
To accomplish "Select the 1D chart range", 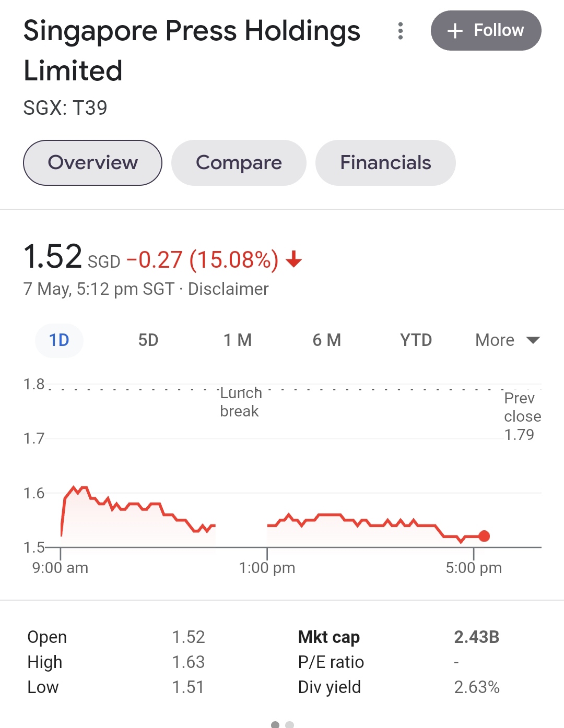I will pos(59,340).
